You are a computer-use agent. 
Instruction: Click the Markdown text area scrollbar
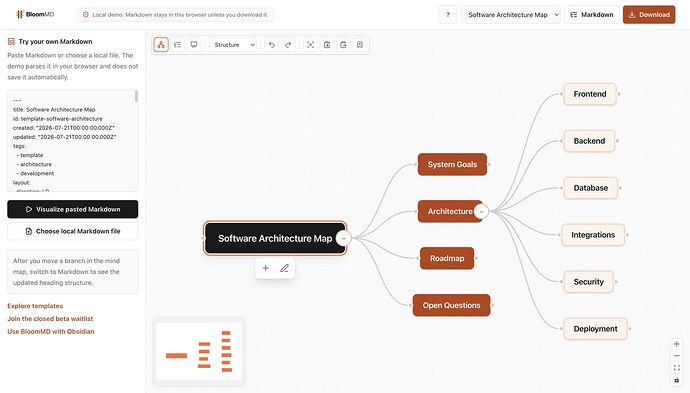coord(136,96)
